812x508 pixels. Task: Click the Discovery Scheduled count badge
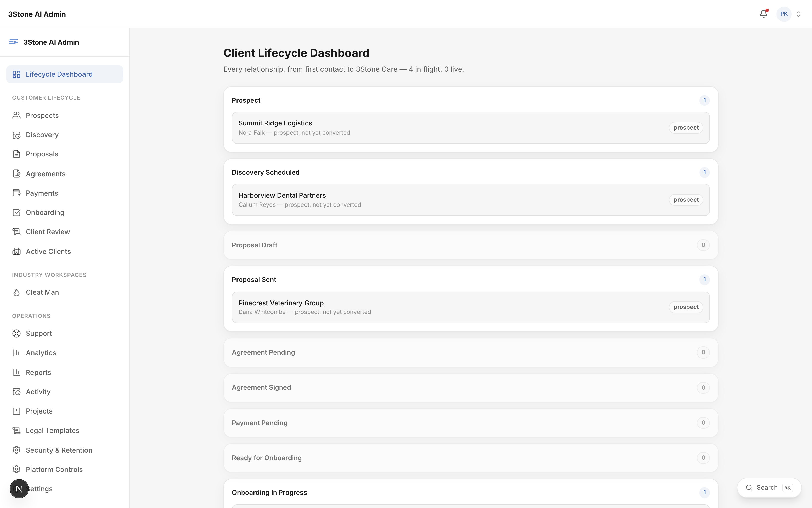pos(704,172)
